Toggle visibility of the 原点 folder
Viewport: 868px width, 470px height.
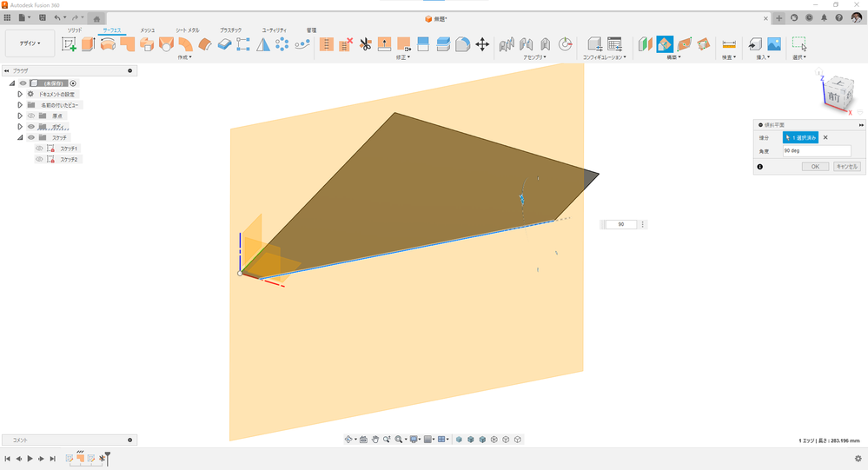click(31, 116)
